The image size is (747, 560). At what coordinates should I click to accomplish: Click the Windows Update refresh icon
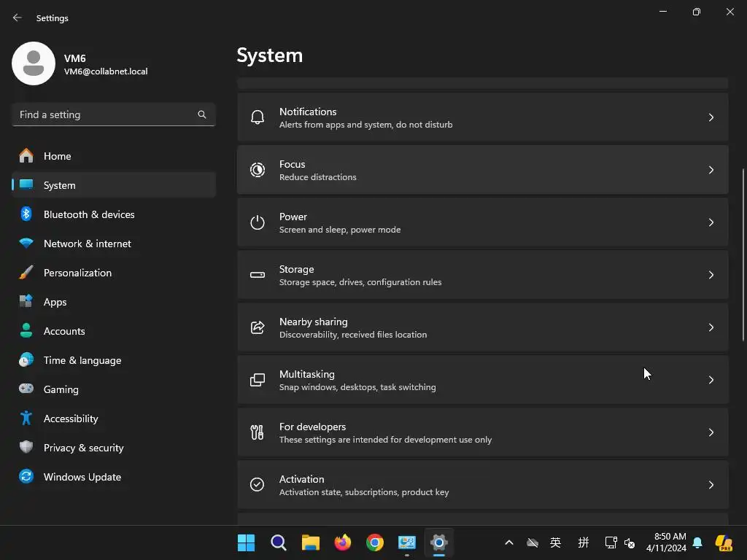pos(26,476)
